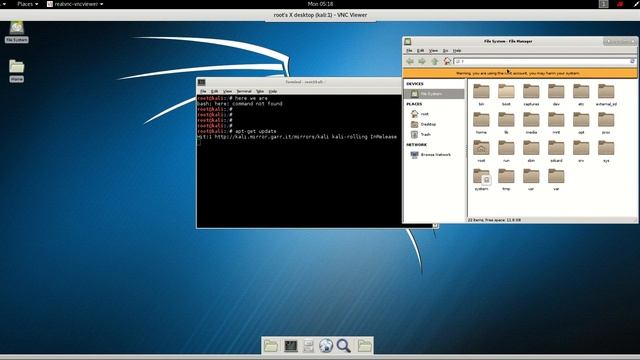
Task: Open the mnt folder
Action: coord(556,123)
